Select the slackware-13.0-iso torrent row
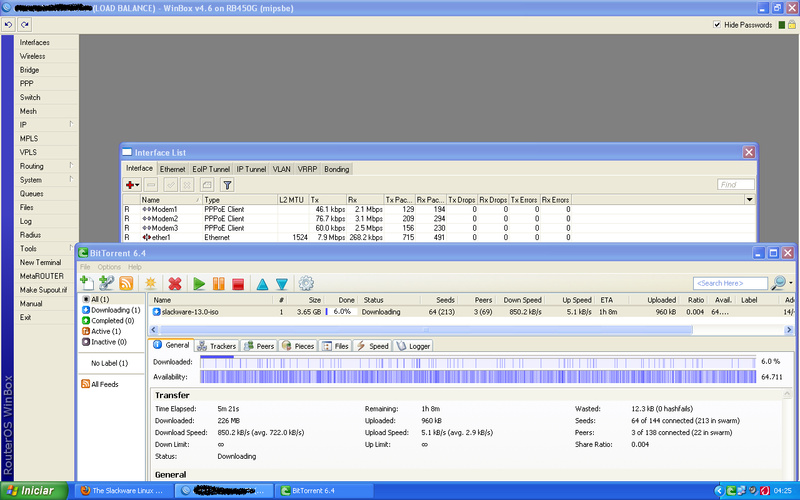This screenshot has height=500, width=800. click(x=472, y=312)
